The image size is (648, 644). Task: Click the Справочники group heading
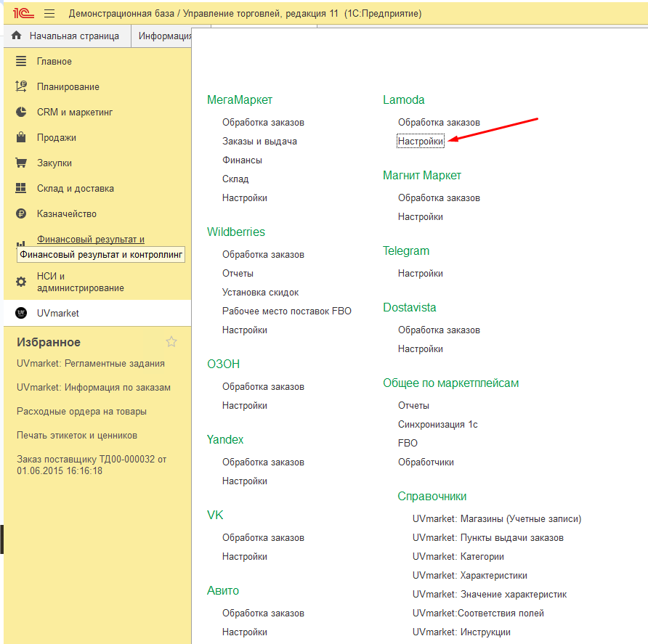(432, 496)
